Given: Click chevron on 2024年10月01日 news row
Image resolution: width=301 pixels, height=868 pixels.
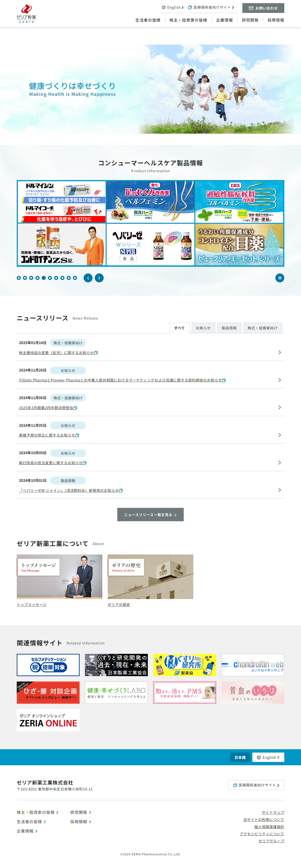Looking at the screenshot, I should 279,490.
